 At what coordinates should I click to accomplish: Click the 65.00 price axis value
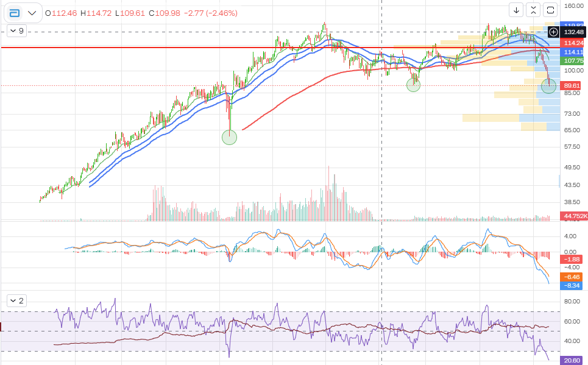[x=572, y=130]
